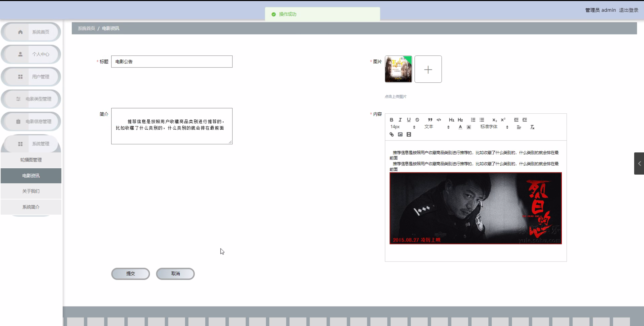Click the 提交 submit button
This screenshot has height=326, width=644.
[x=130, y=274]
